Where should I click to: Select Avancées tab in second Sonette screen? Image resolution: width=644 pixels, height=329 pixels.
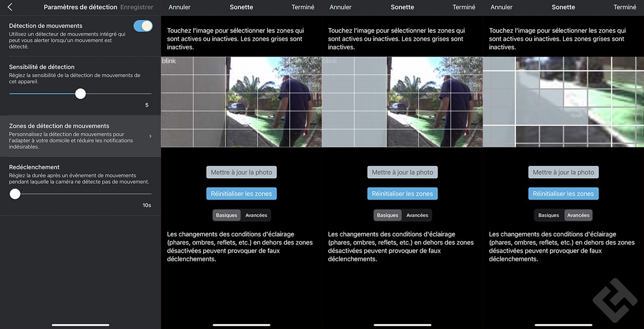tap(417, 215)
